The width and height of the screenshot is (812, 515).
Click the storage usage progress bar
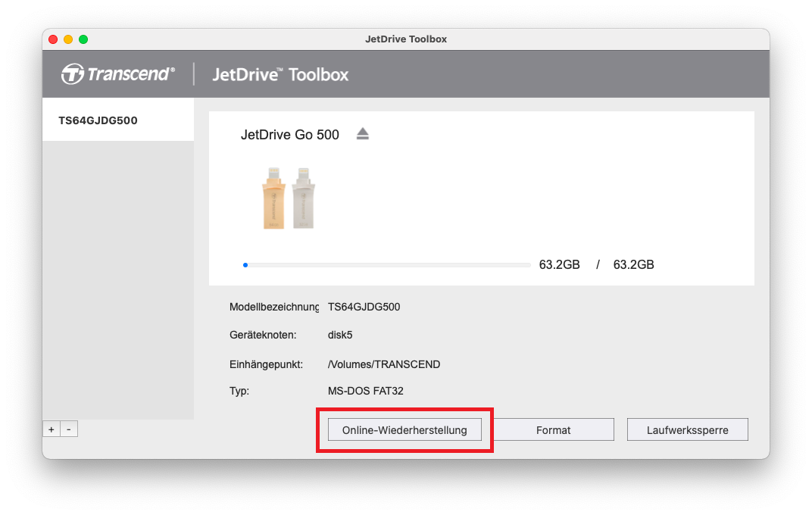tap(387, 265)
